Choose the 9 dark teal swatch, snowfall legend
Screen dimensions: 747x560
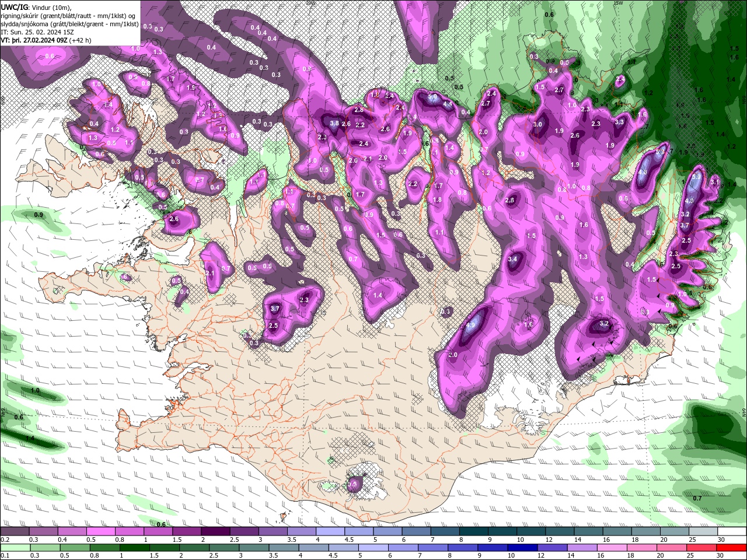pyautogui.click(x=502, y=531)
